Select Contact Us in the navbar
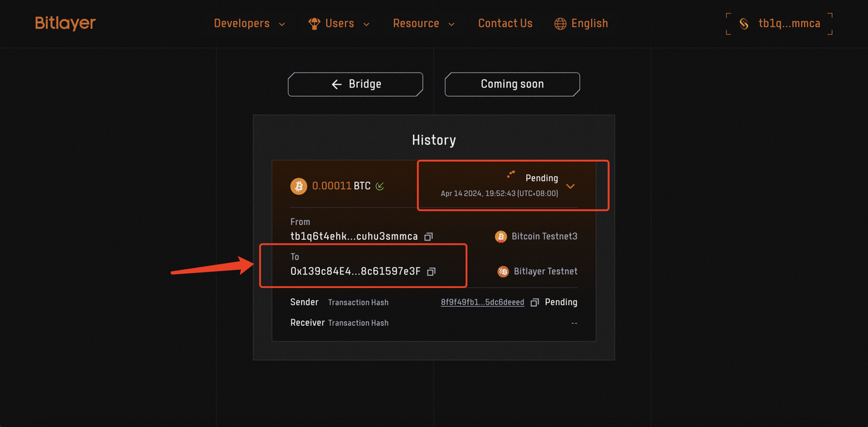 [505, 23]
